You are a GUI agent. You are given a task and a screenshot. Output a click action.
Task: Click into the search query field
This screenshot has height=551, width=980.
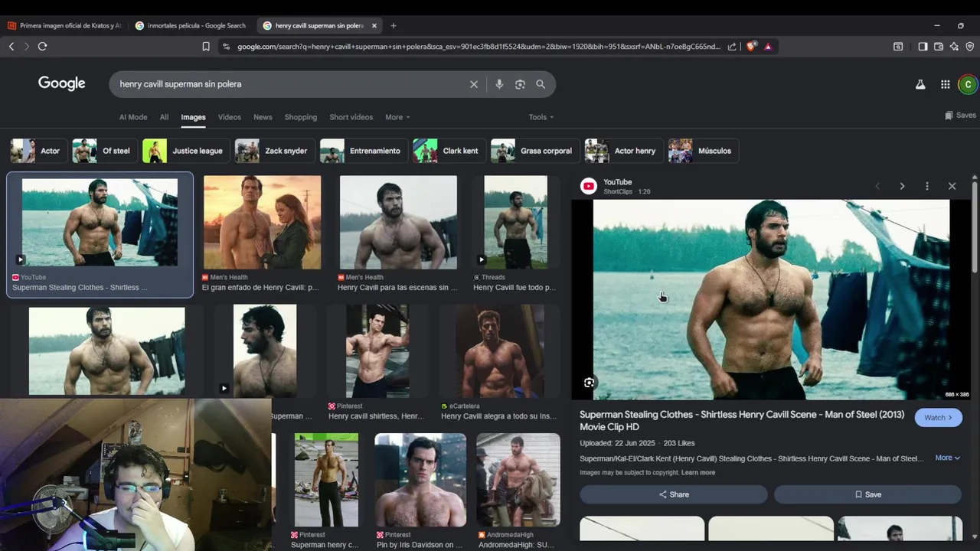coord(291,84)
